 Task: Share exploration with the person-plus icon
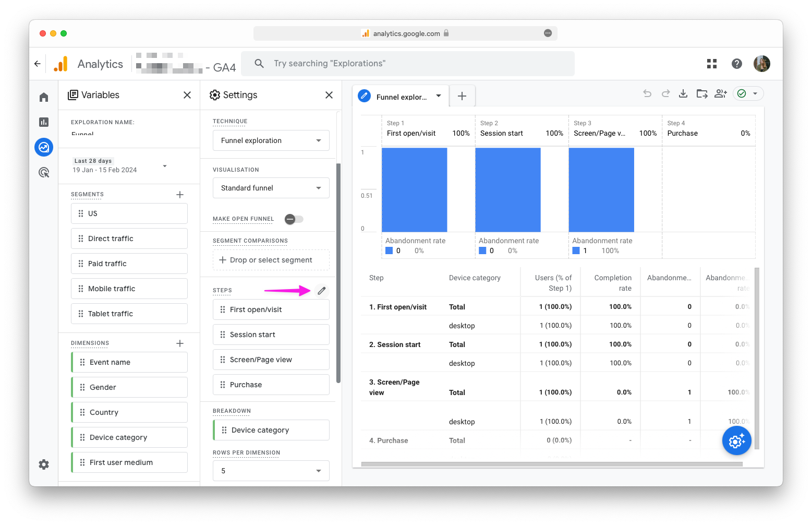point(721,93)
